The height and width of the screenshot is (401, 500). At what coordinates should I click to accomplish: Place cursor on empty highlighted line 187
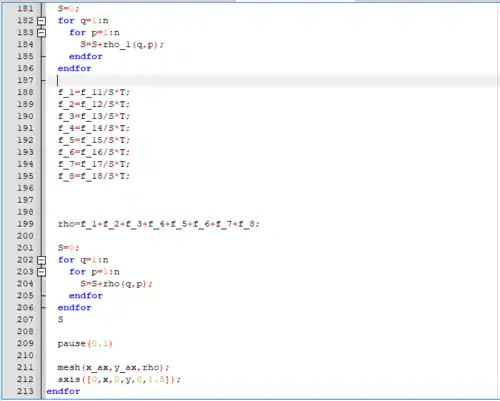[273, 80]
